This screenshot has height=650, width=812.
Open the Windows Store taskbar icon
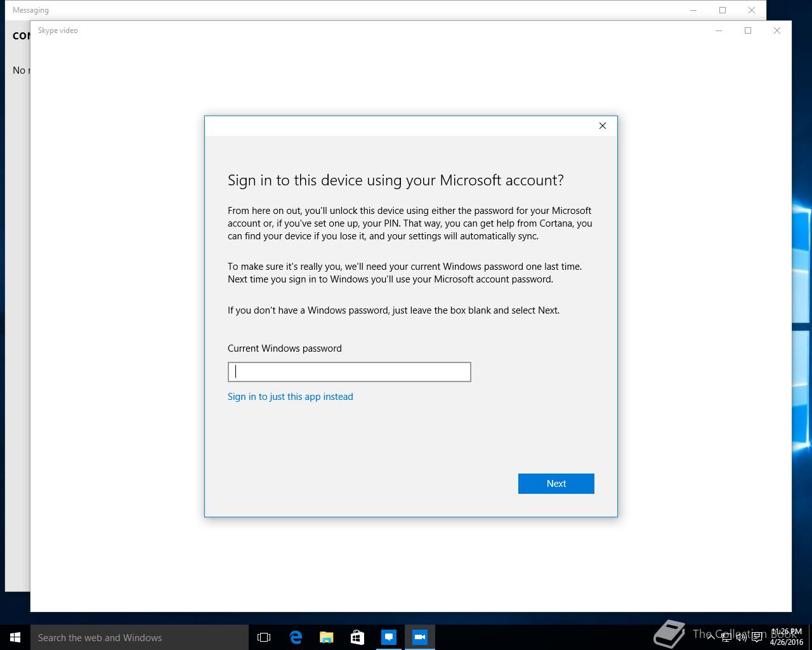(358, 637)
